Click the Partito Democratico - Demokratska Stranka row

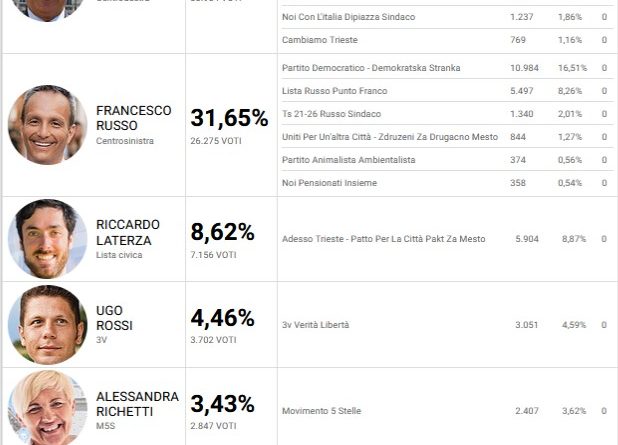pos(447,68)
